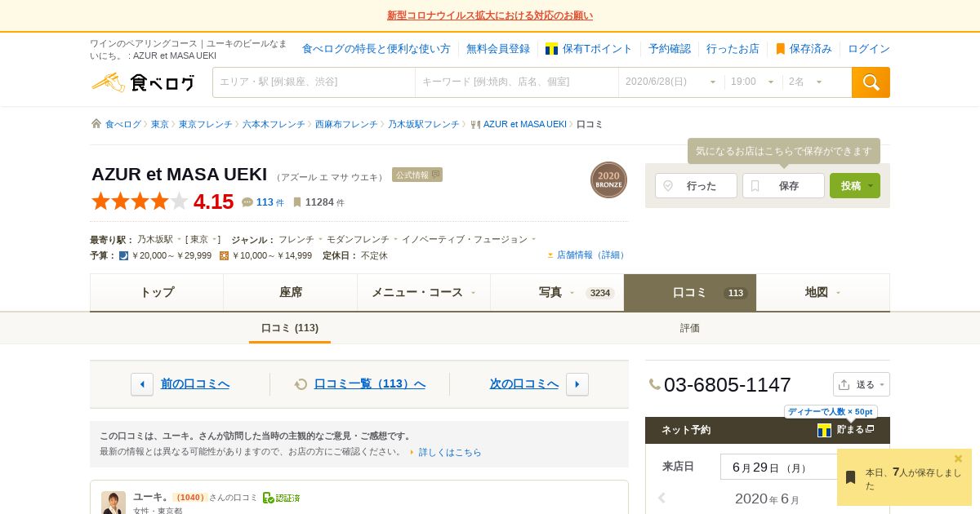Open the date dropdown 2020/6/28(日)
The width and height of the screenshot is (980, 514).
670,82
